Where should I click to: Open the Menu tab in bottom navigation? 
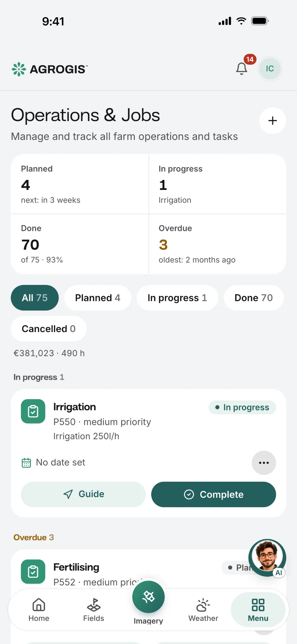coord(258,610)
